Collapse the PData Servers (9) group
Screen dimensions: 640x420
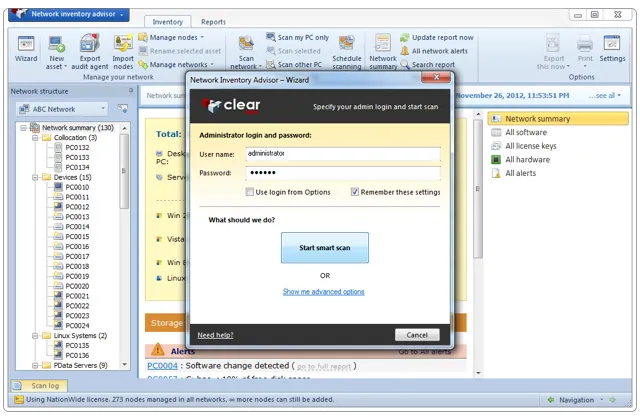tap(35, 366)
